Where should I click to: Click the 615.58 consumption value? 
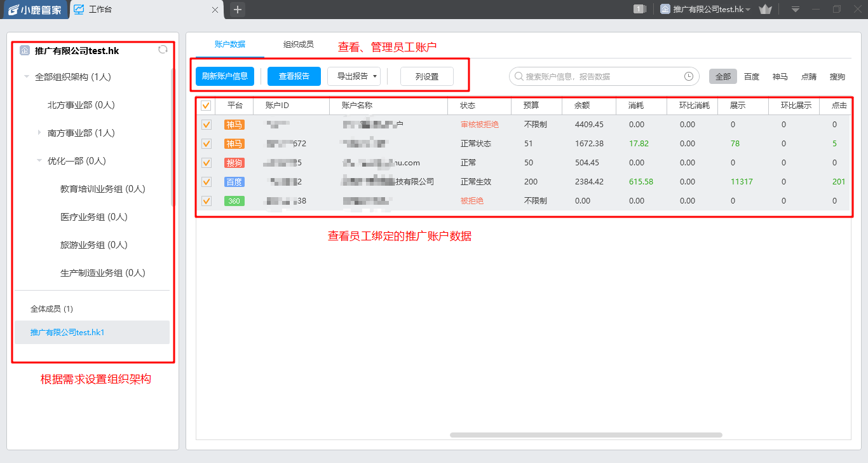(x=641, y=182)
